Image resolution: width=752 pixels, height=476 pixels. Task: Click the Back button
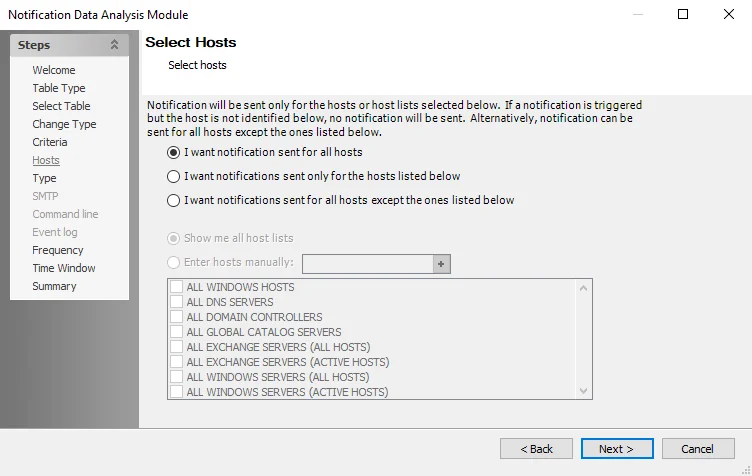click(536, 449)
